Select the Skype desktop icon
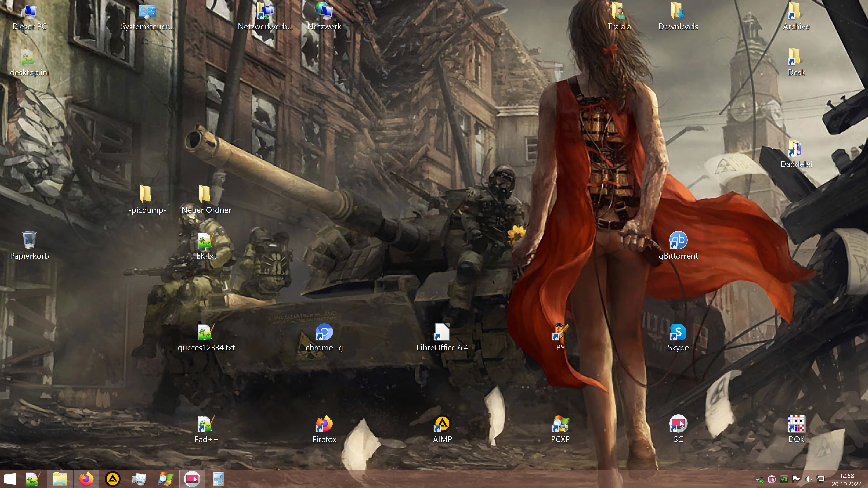This screenshot has width=868, height=488. point(678,332)
